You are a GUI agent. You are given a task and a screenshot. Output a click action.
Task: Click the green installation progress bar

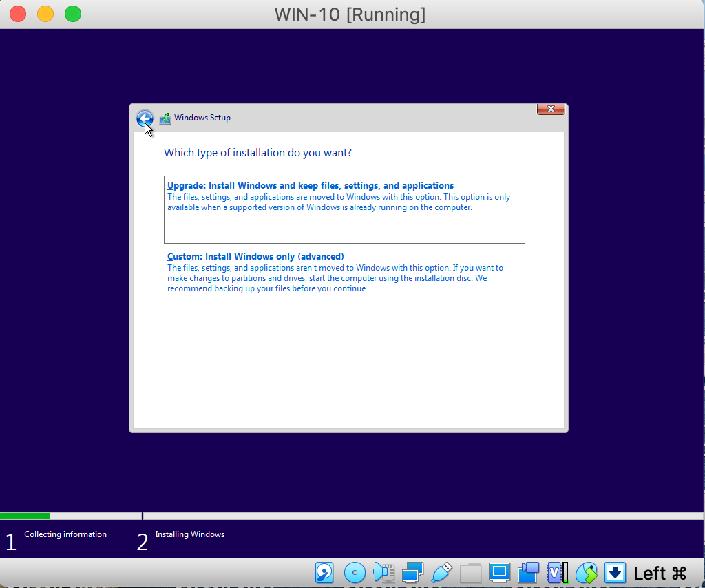click(25, 516)
